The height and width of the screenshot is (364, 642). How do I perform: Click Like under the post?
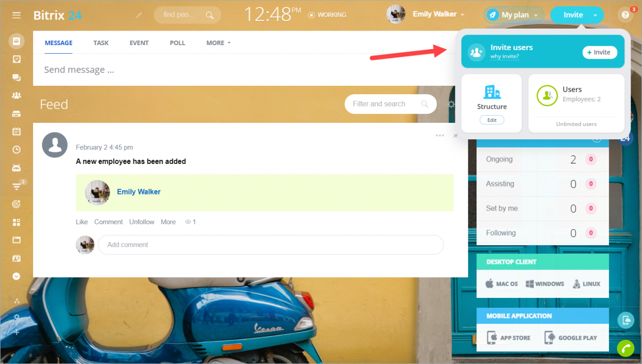point(82,222)
